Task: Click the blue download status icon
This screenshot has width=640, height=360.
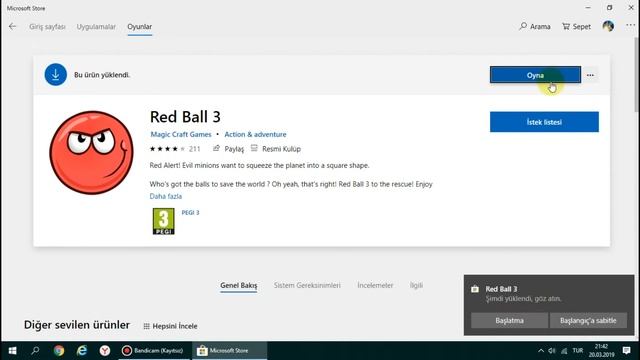Action: (56, 75)
